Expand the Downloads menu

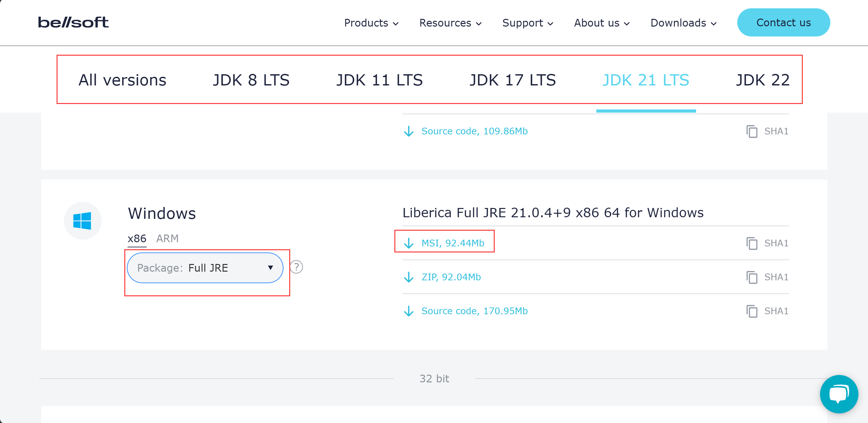coord(683,23)
